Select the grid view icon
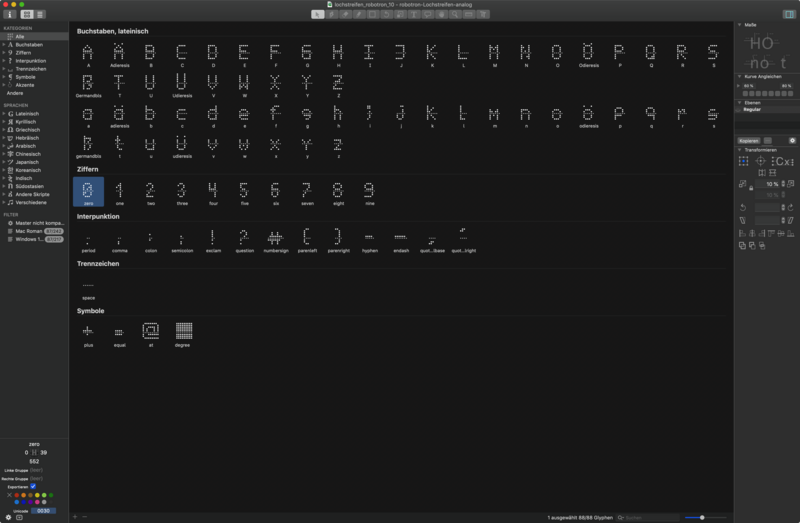 point(27,15)
